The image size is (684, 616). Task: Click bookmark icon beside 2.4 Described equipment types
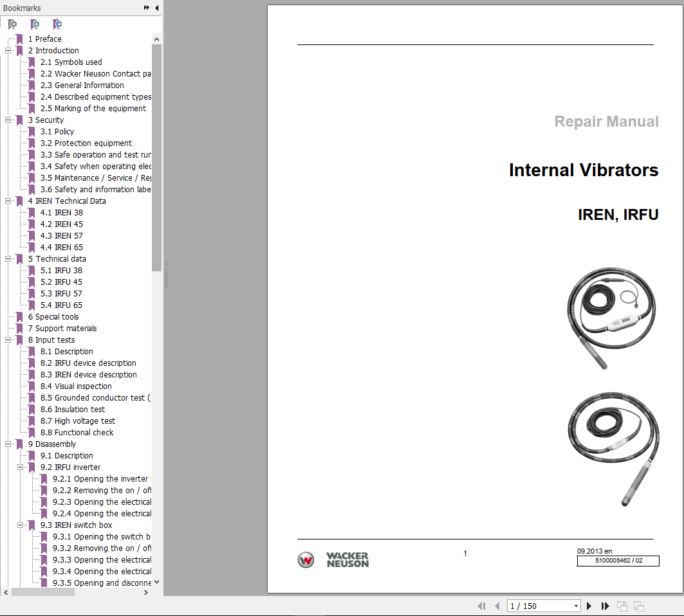coord(32,97)
